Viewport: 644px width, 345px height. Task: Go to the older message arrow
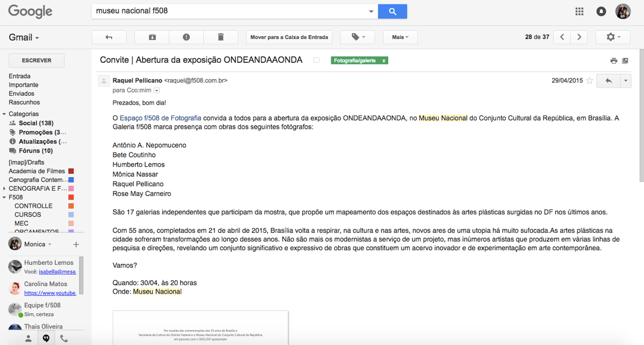(579, 37)
